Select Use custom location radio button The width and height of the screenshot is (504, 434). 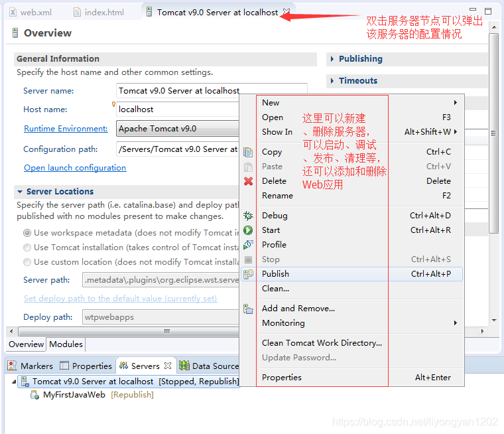point(27,262)
